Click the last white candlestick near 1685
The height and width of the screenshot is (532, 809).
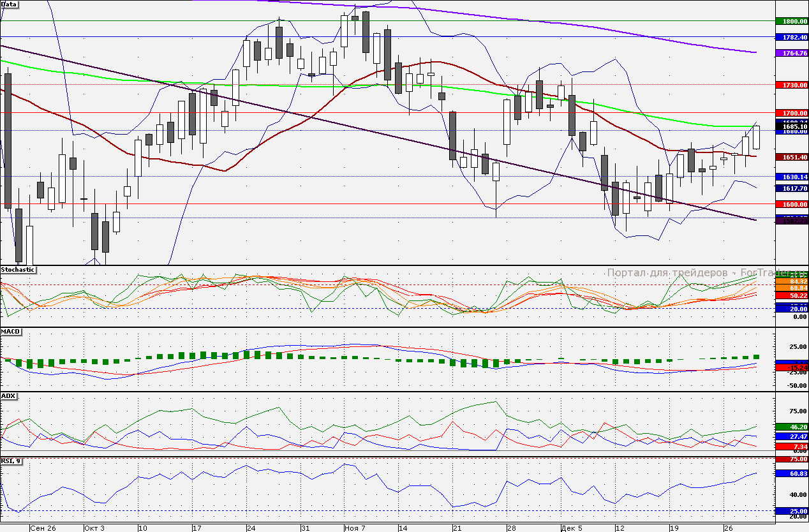(756, 137)
